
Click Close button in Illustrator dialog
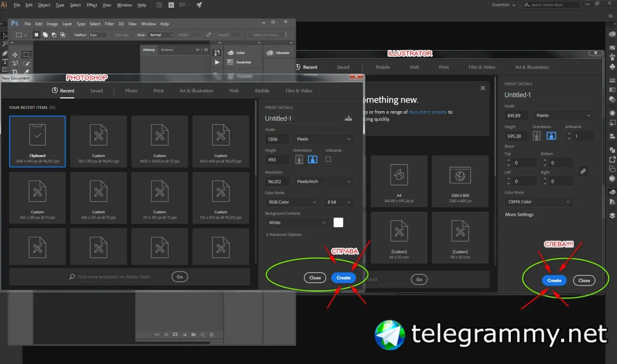pyautogui.click(x=584, y=280)
